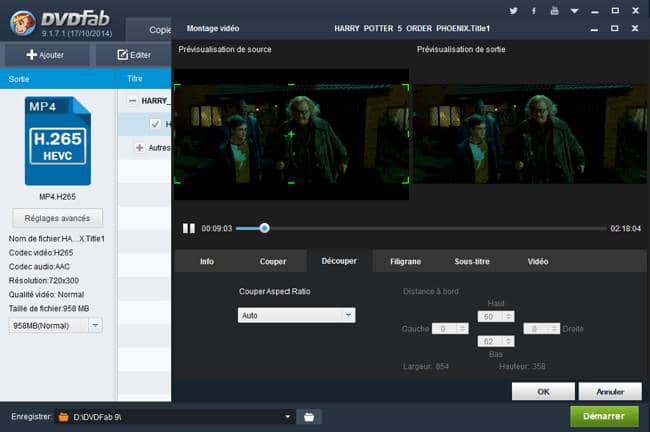Click the browse folder icon button
Viewport: 650px width, 432px height.
pos(309,417)
